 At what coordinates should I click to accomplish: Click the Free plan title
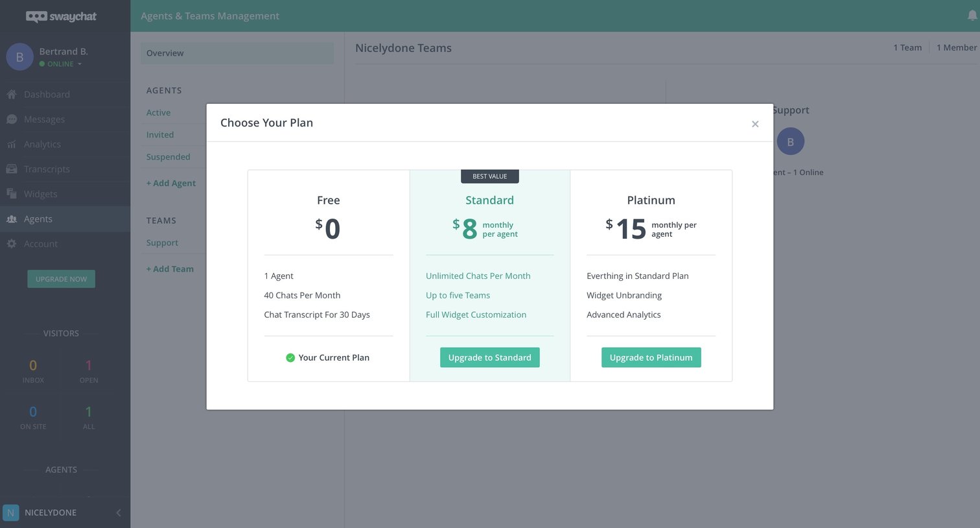[x=329, y=200]
